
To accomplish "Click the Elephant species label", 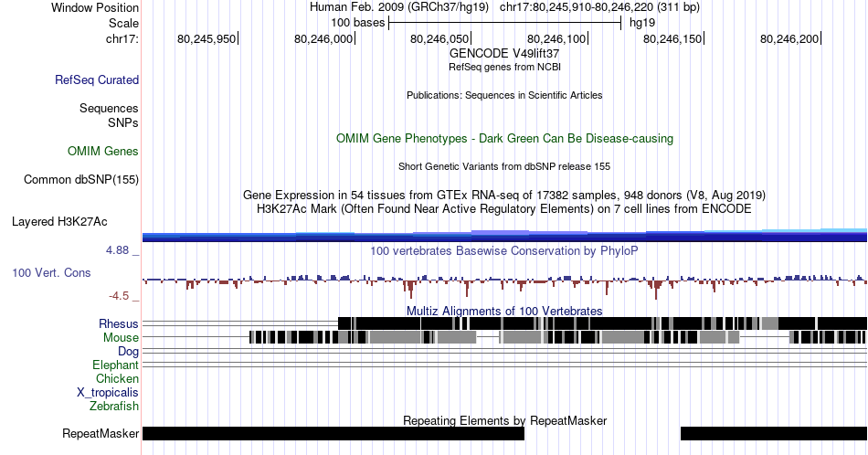I will (115, 365).
